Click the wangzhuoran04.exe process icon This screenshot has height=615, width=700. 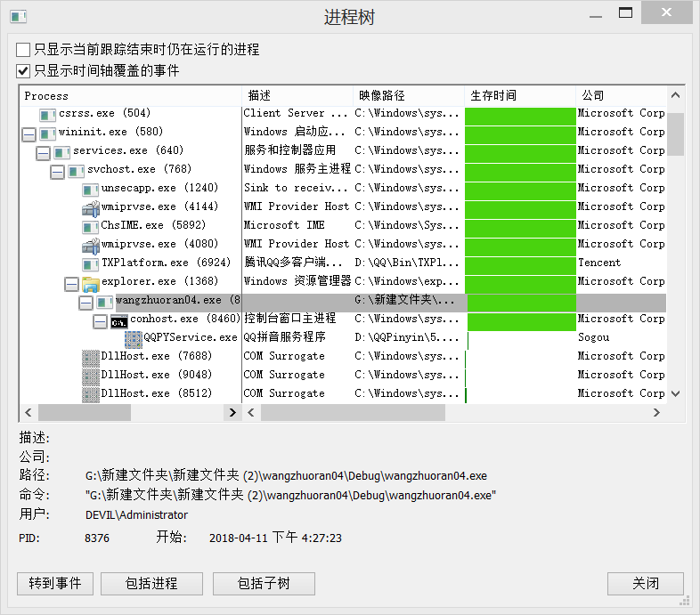point(104,302)
